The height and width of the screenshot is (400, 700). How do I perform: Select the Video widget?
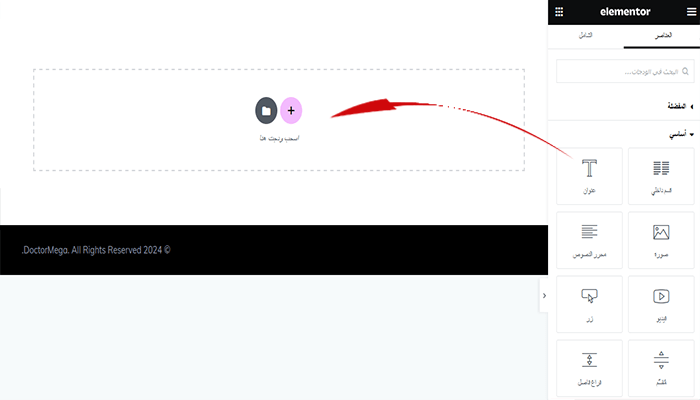click(x=661, y=304)
